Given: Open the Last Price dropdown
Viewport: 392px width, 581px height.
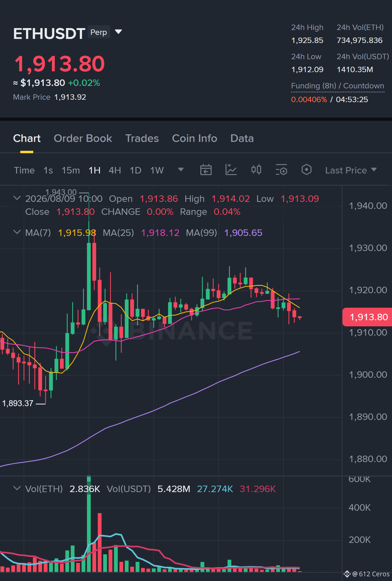Looking at the screenshot, I should click(351, 170).
